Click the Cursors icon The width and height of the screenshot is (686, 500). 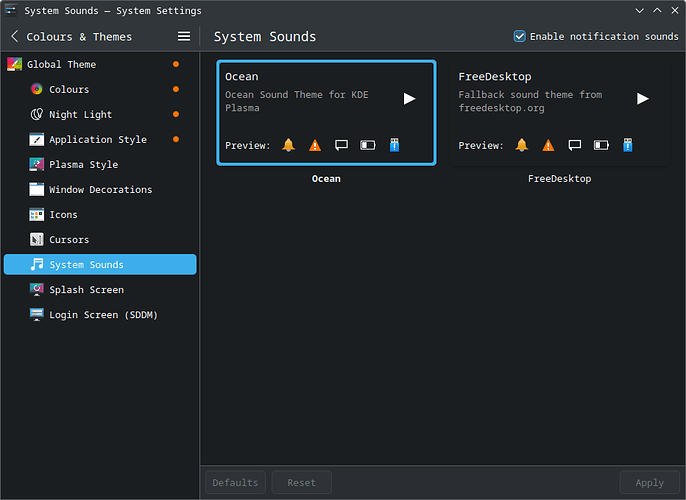(37, 240)
